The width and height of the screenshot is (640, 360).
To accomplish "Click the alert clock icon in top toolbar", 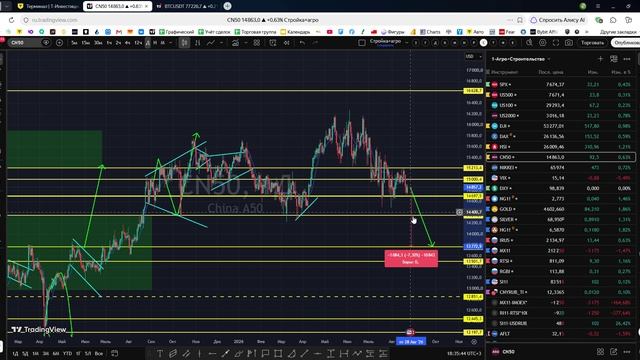I will (x=273, y=43).
